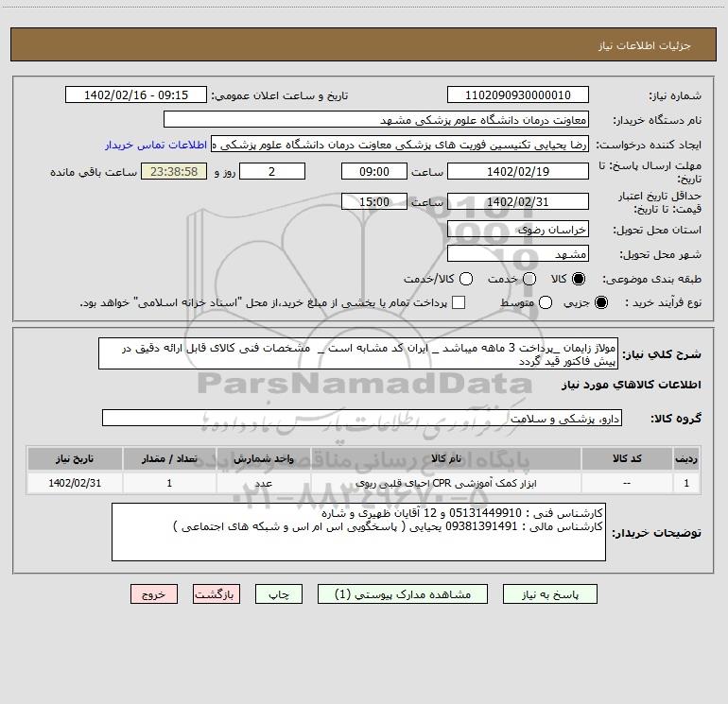Click the goods group field دارو، پزشکی و سلامت

[362, 418]
